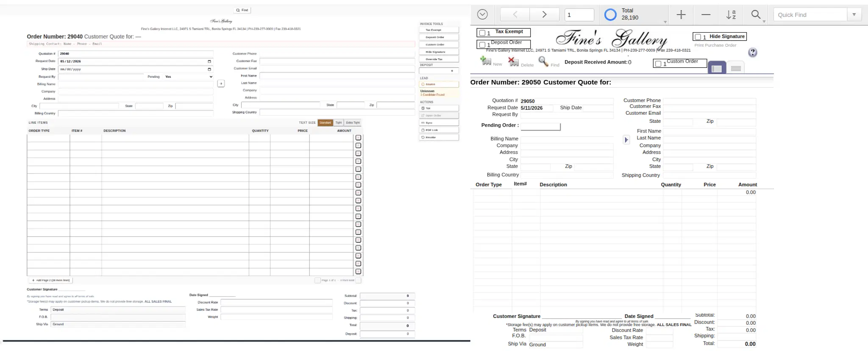
Task: Toggle Tax Exempt in Invoice Tools panel
Action: point(439,30)
